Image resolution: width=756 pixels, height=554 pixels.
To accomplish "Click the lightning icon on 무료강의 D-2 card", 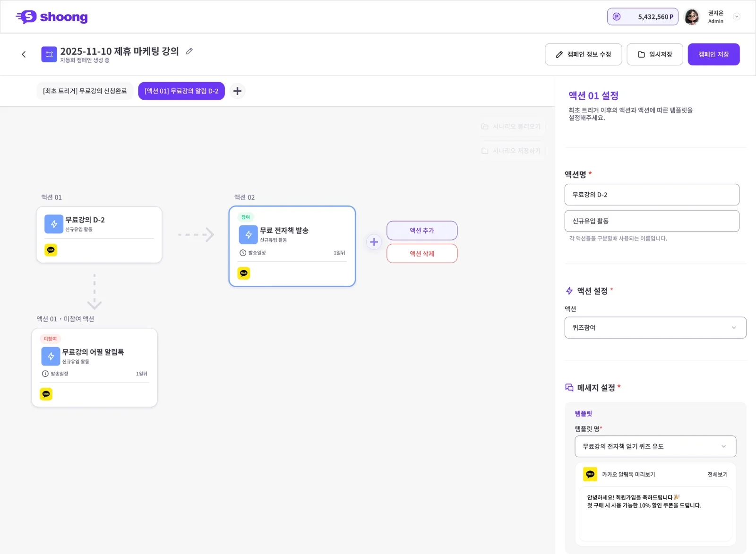I will [x=54, y=224].
